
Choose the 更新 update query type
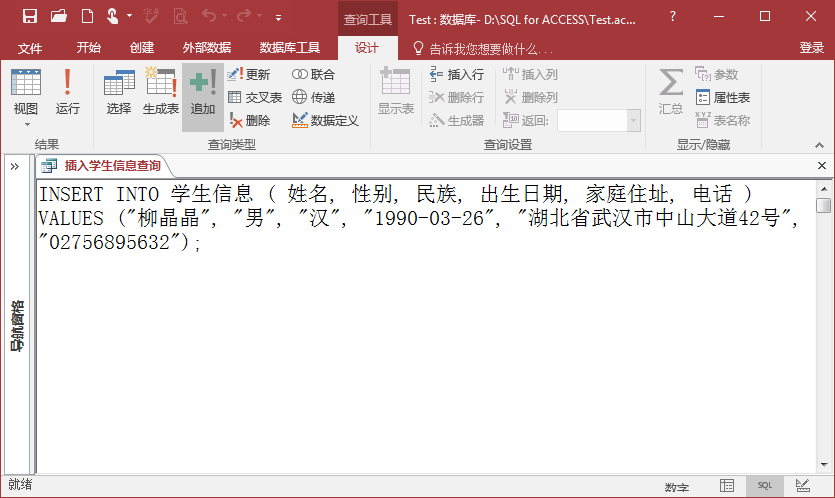pos(249,74)
